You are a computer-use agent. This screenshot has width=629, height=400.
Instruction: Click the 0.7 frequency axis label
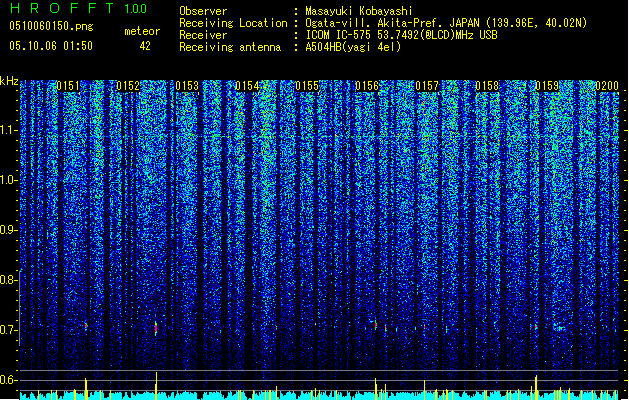tap(8, 330)
